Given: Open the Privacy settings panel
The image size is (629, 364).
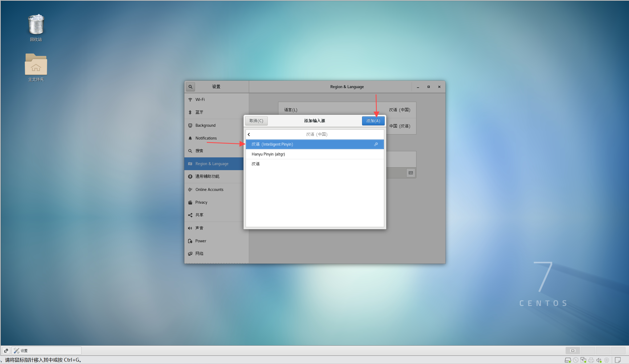Looking at the screenshot, I should pyautogui.click(x=201, y=202).
